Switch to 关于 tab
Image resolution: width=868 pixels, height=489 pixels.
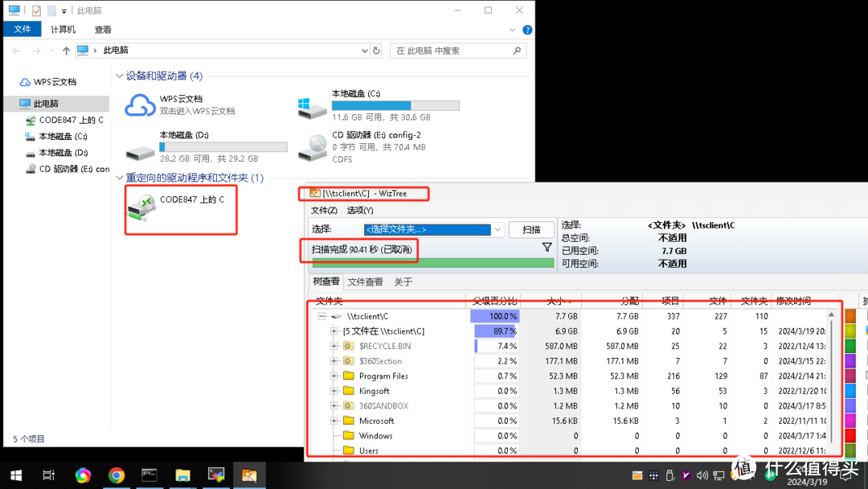tap(403, 281)
